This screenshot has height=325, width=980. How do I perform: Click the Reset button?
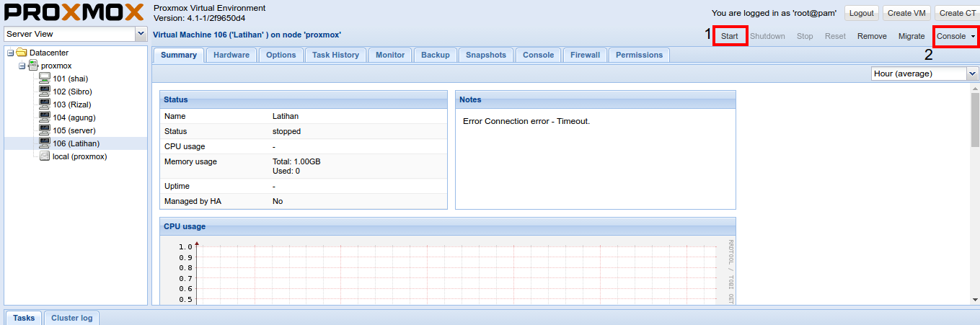(835, 36)
